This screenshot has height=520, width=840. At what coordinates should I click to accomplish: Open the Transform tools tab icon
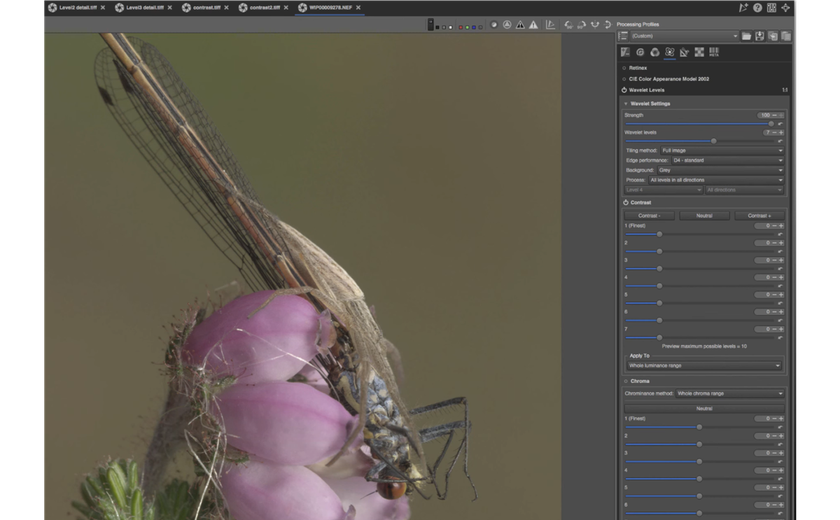[684, 52]
